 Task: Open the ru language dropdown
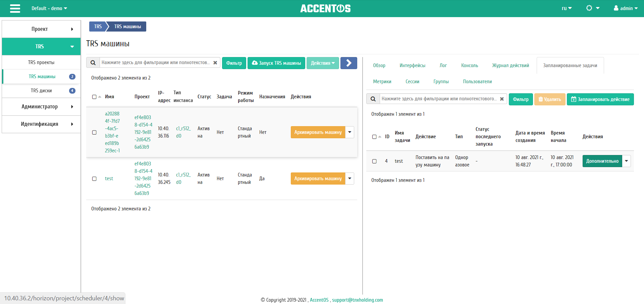coord(567,8)
